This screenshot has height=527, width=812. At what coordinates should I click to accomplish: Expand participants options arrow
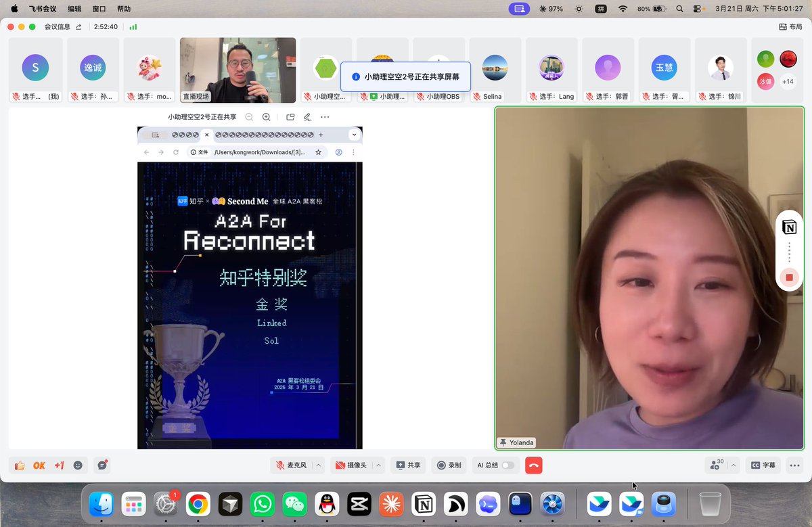pos(733,465)
